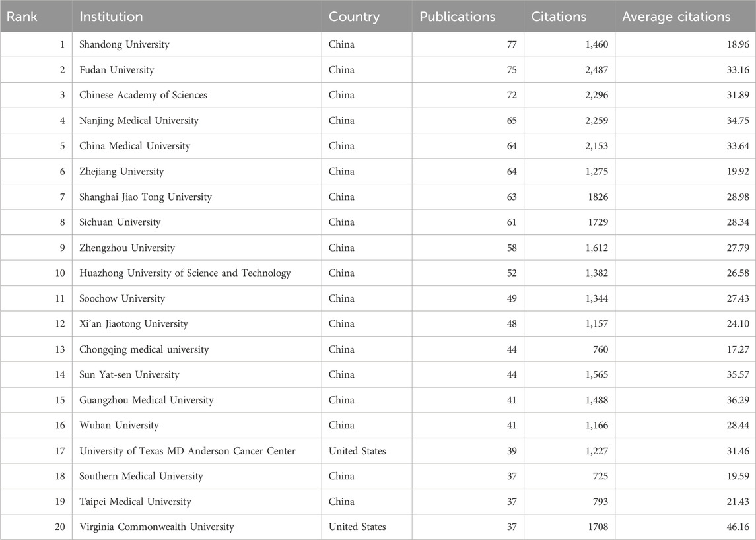
Task: Select the citations value 760
Action: [601, 350]
